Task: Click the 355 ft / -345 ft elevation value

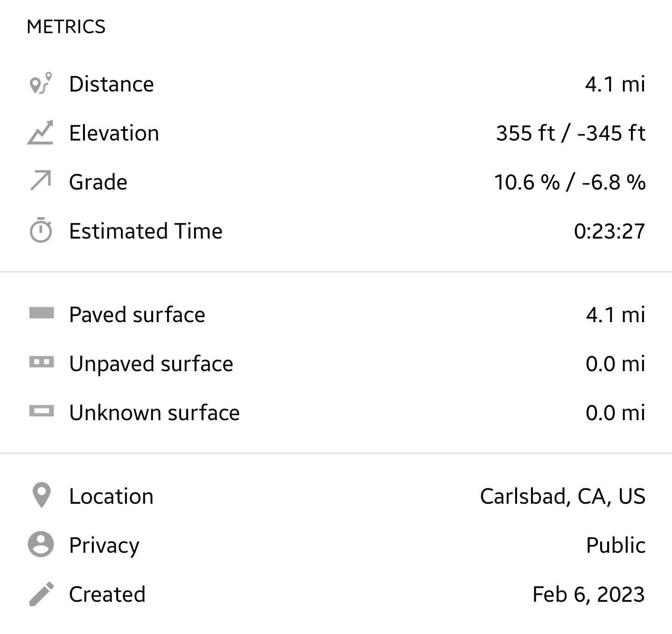Action: (x=570, y=133)
